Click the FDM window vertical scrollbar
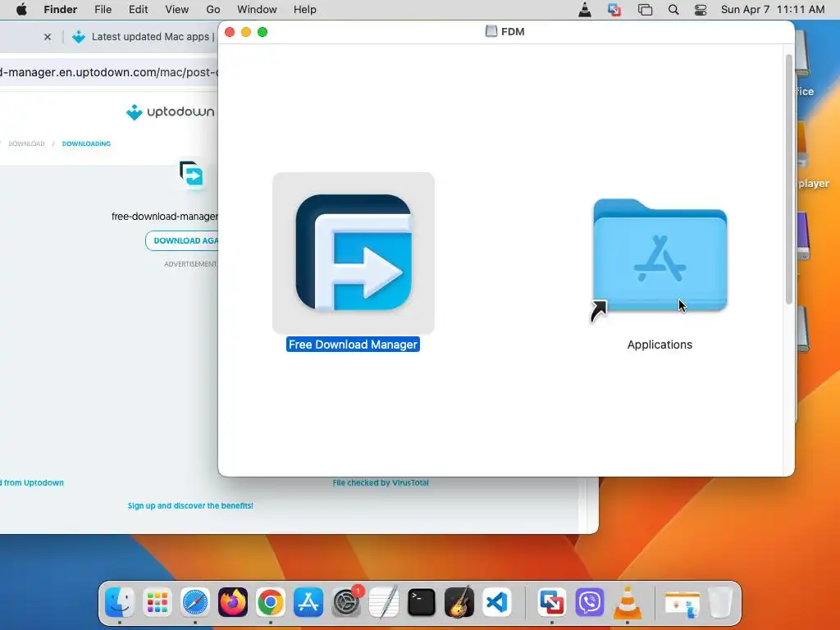 tap(788, 180)
